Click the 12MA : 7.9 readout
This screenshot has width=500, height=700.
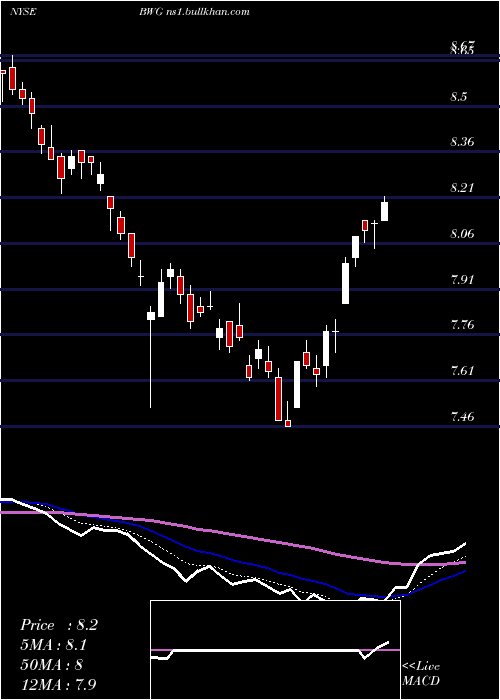coord(59,684)
